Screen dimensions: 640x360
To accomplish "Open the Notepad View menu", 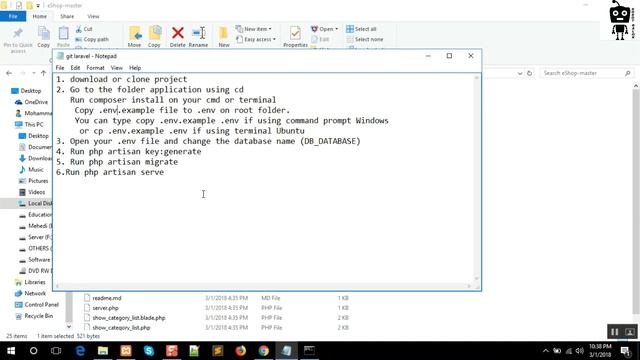I will click(x=116, y=68).
